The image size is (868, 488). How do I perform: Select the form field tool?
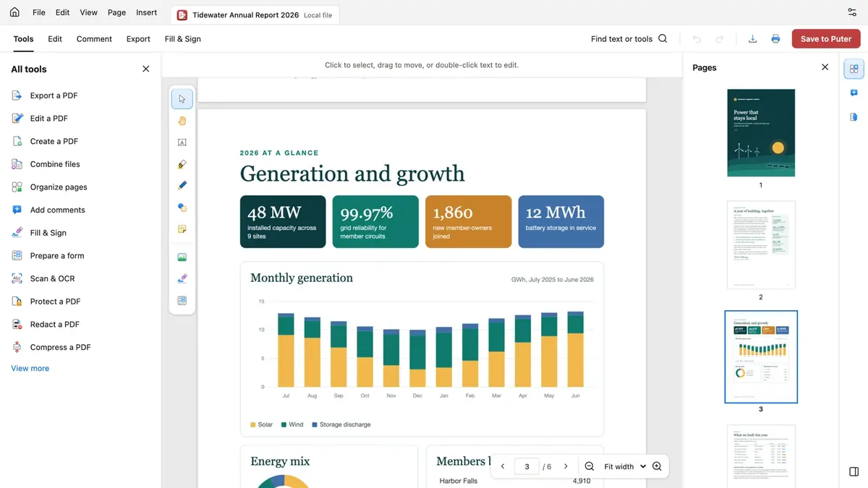(x=182, y=300)
